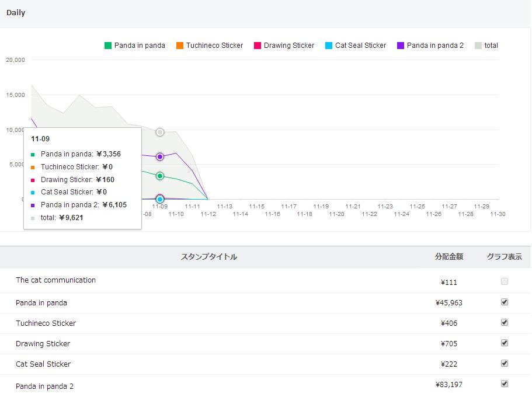Click purple Panda in panda 2 data point
Viewport: 532px width, 397px height.
coord(160,156)
